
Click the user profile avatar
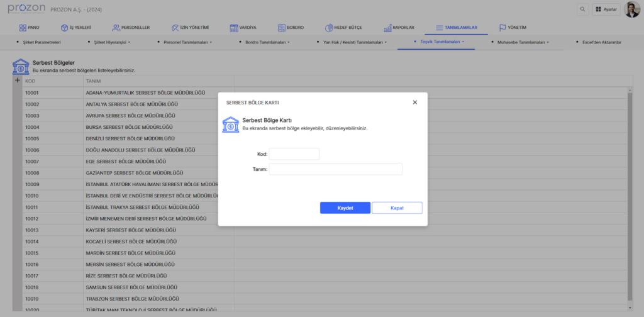pos(631,9)
